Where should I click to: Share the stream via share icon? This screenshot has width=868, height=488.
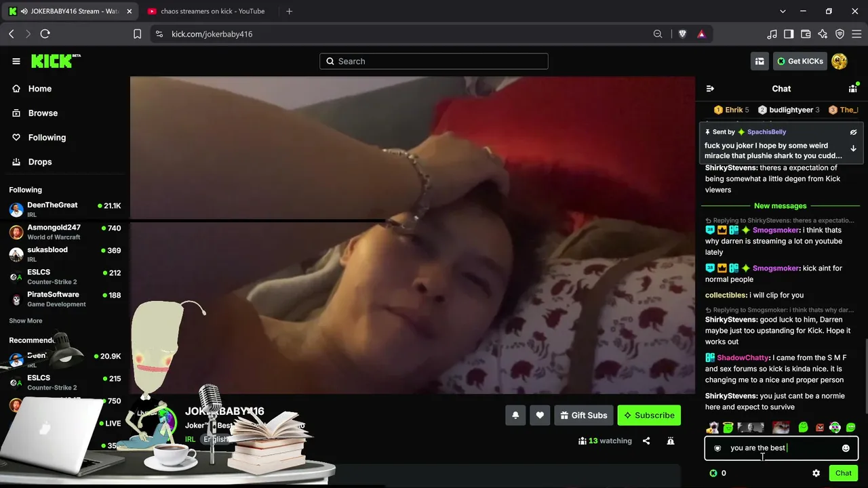click(646, 441)
